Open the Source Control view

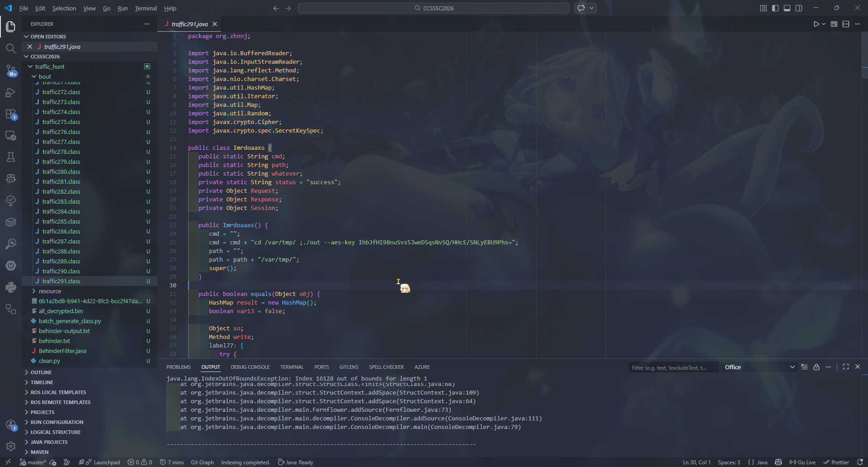[x=11, y=71]
